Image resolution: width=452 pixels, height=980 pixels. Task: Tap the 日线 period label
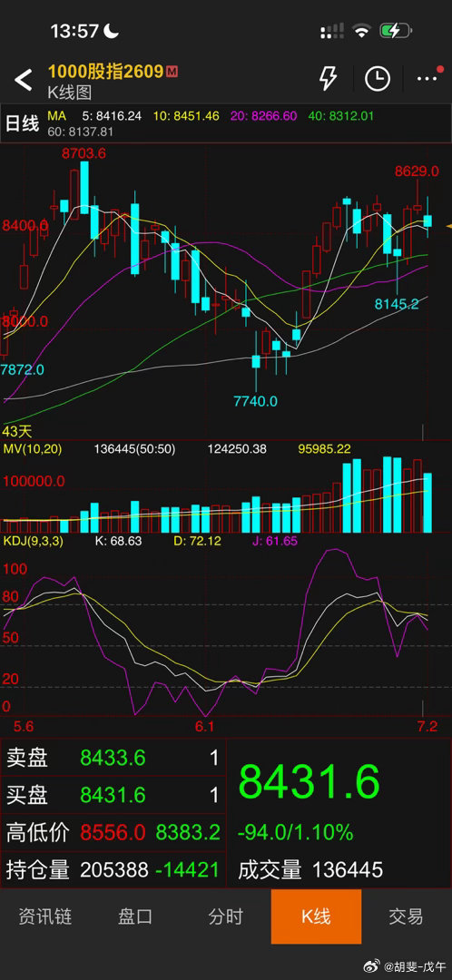tap(22, 123)
